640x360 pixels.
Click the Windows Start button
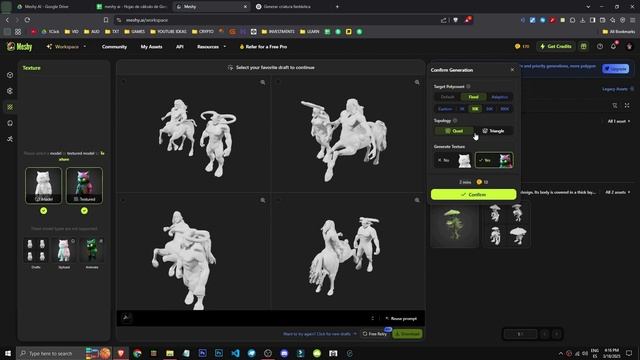pyautogui.click(x=7, y=353)
